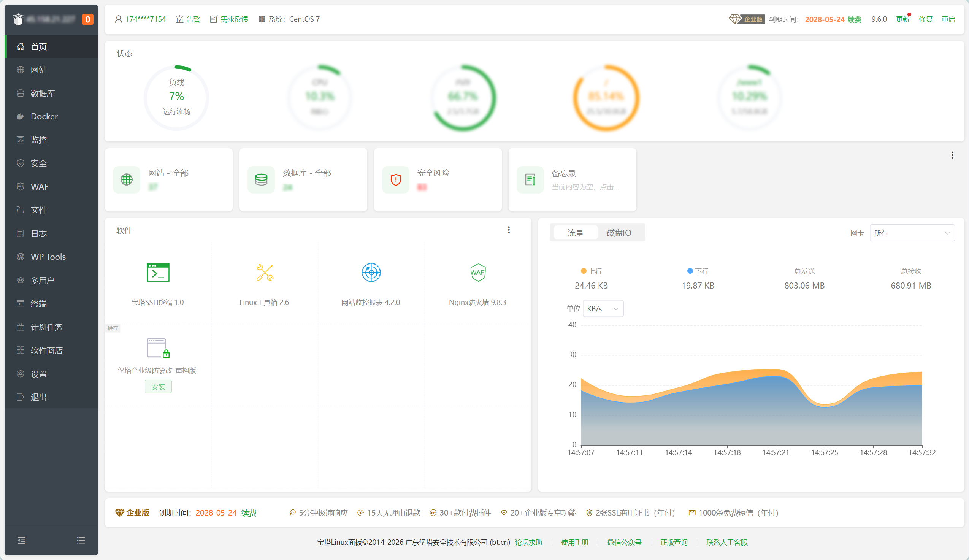Open the 联系人工客服 footer link

coord(727,542)
